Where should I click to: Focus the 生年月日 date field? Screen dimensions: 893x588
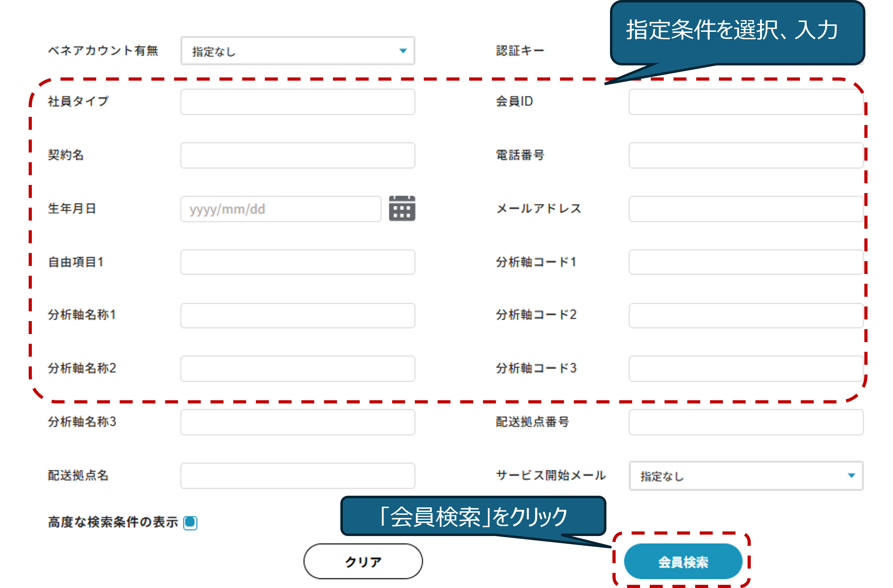281,209
